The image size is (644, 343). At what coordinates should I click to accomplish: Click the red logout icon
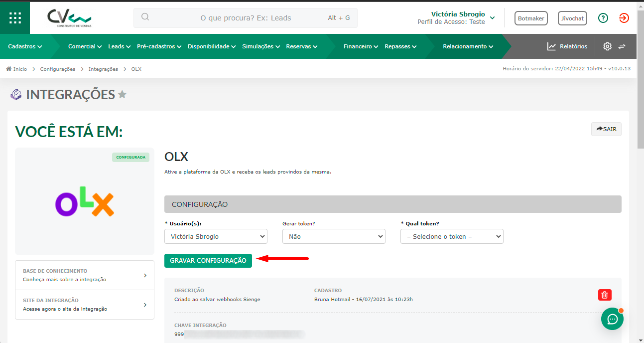tap(624, 18)
